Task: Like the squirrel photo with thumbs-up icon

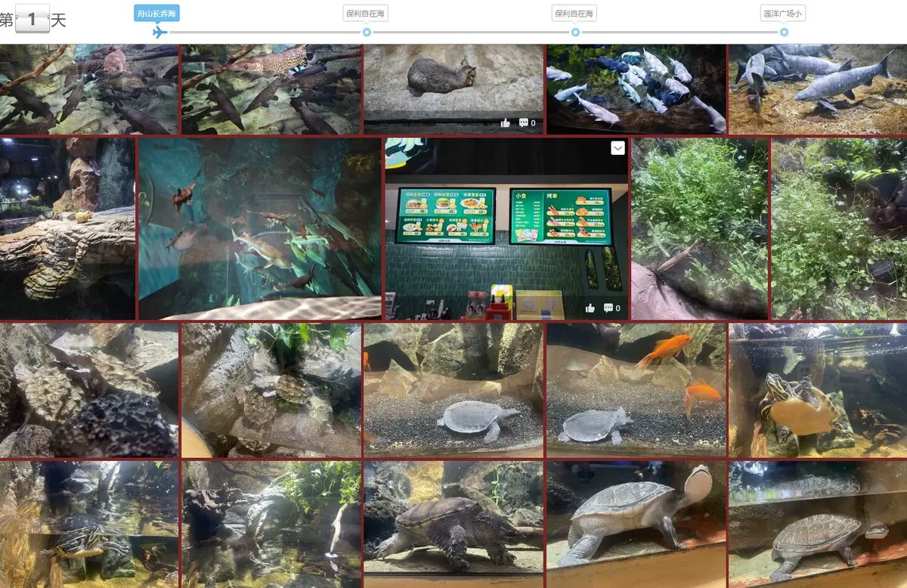Action: click(x=505, y=123)
